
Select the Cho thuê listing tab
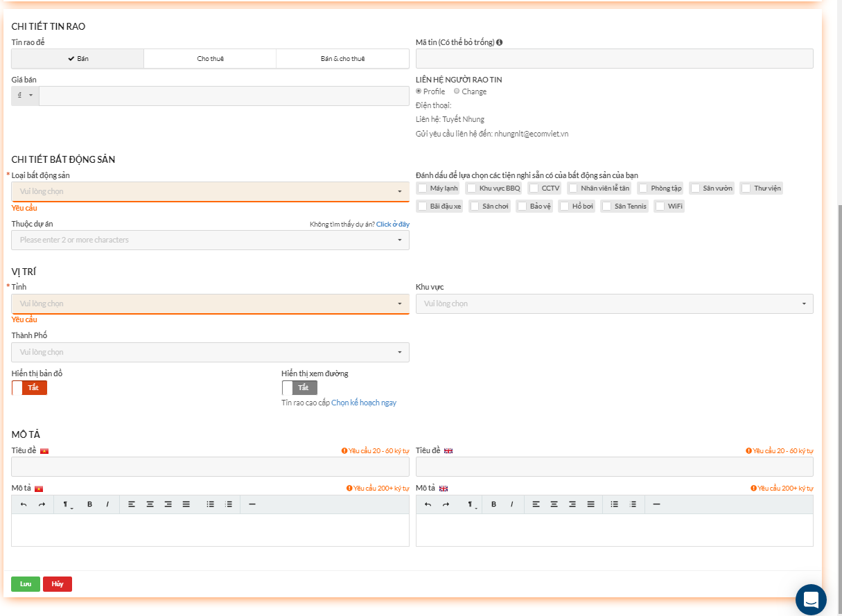210,59
